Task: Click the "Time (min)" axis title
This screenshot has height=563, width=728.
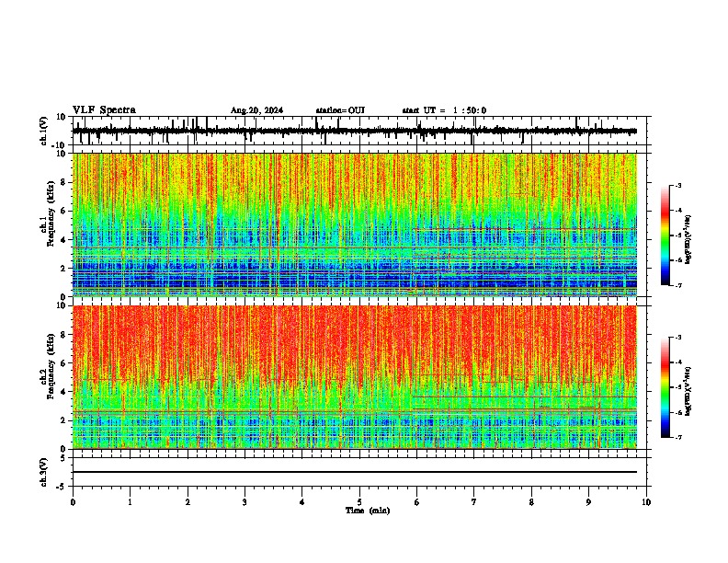Action: pyautogui.click(x=368, y=511)
